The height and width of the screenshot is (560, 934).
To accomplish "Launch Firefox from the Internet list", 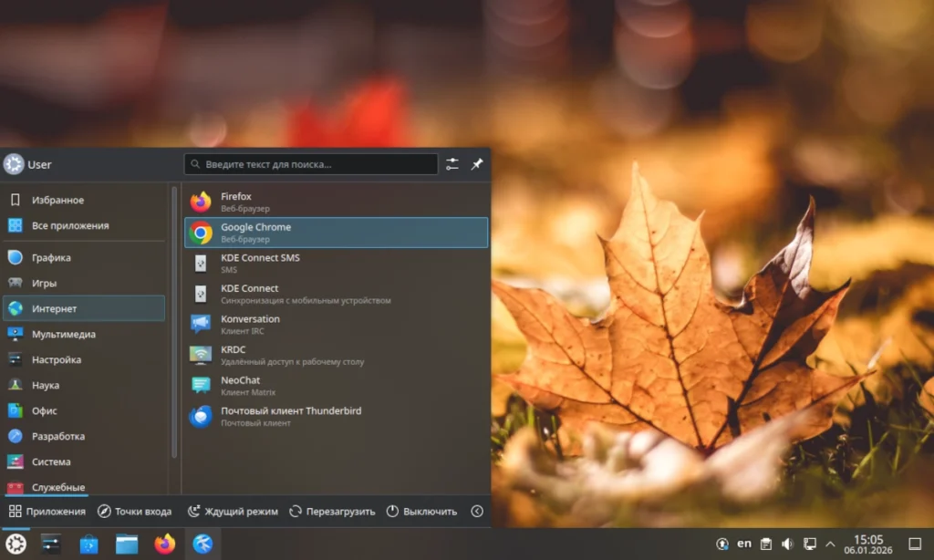I will point(336,202).
